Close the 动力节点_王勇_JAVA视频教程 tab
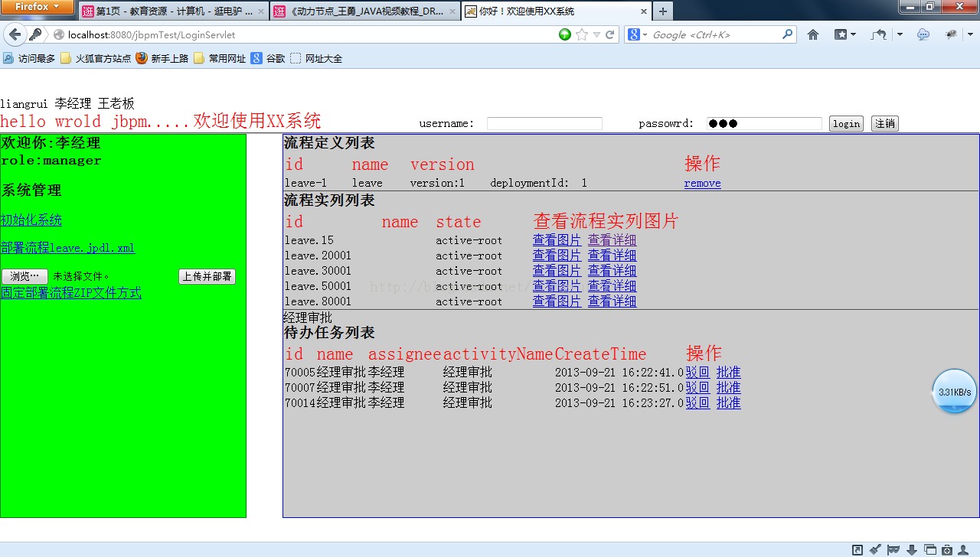The width and height of the screenshot is (980, 557). point(452,11)
